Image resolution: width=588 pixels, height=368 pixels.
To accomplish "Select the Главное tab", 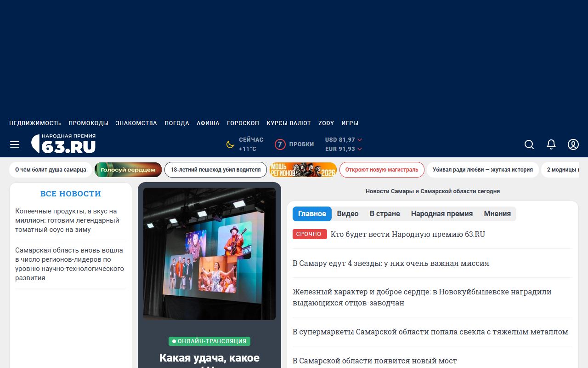I will [312, 214].
